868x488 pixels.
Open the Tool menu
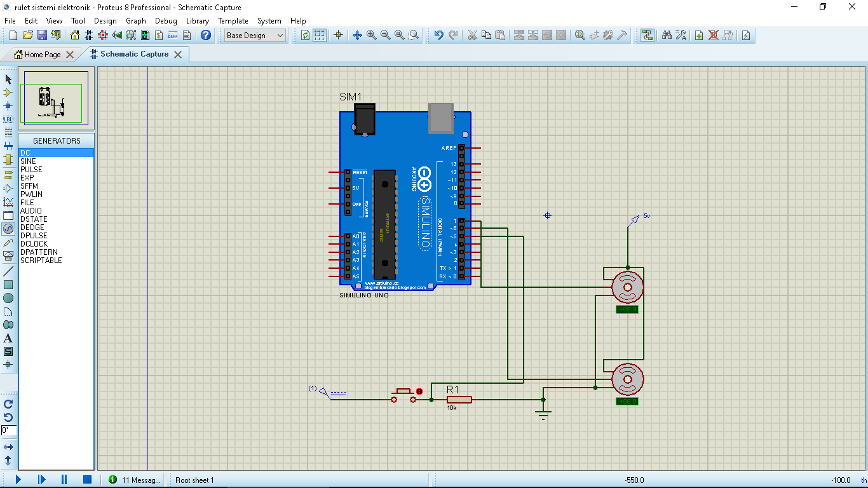point(78,21)
